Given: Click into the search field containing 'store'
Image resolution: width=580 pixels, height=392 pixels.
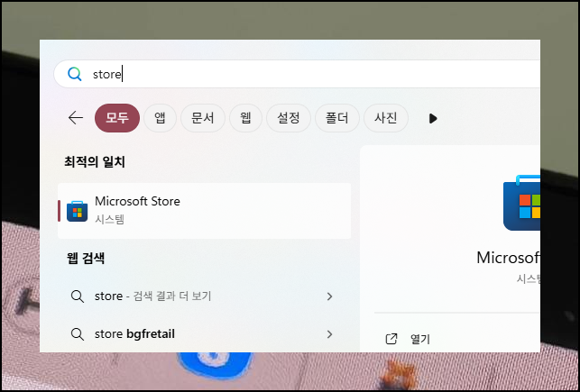Looking at the screenshot, I should pyautogui.click(x=297, y=74).
